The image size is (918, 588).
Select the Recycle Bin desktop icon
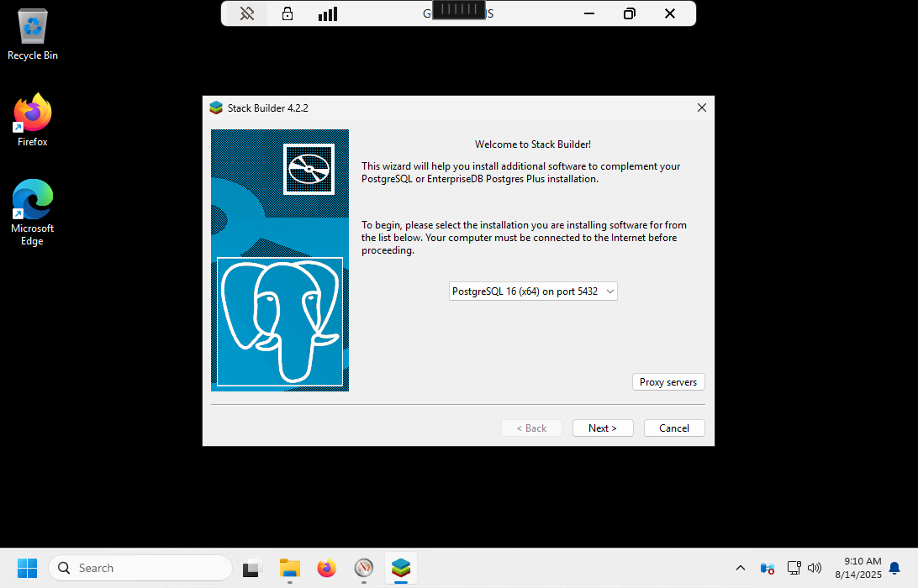[33, 35]
